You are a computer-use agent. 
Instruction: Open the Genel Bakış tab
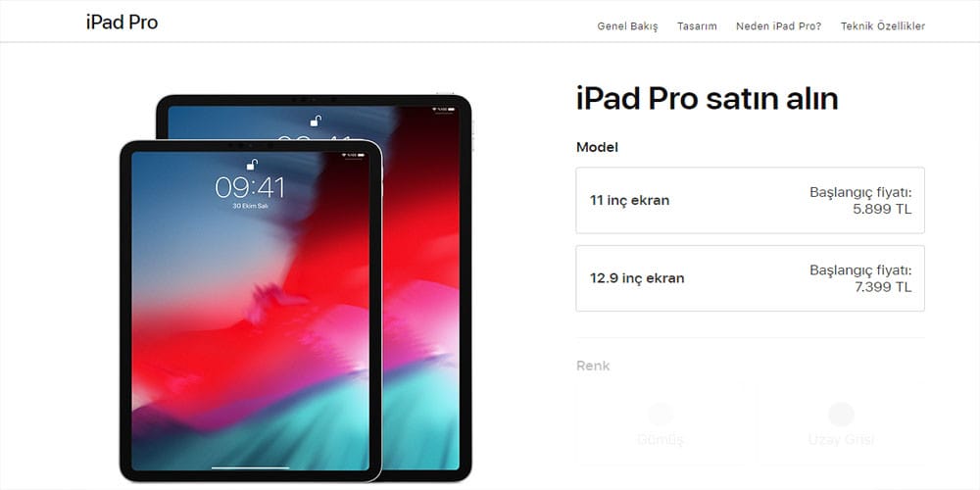[627, 26]
